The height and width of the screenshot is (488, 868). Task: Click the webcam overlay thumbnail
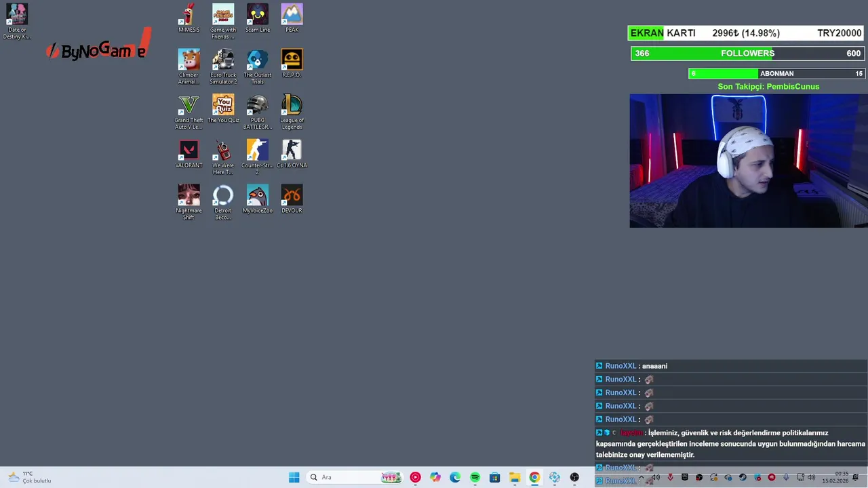749,161
